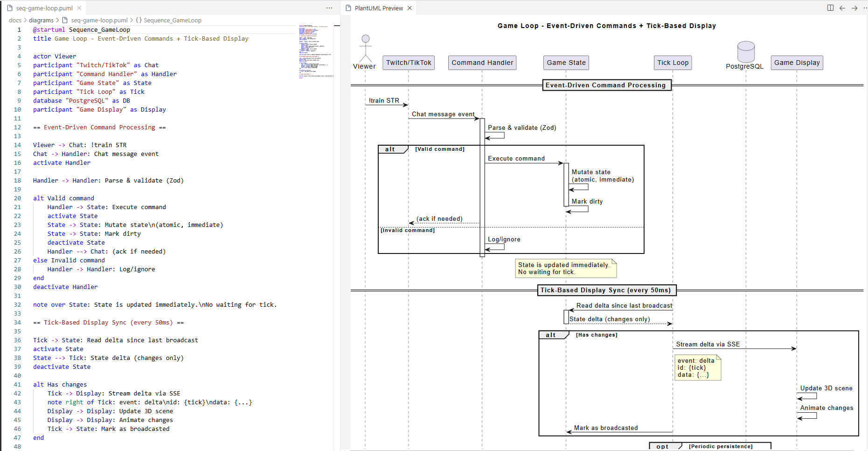
Task: Click the 'Mark dirty' message label
Action: tap(587, 201)
